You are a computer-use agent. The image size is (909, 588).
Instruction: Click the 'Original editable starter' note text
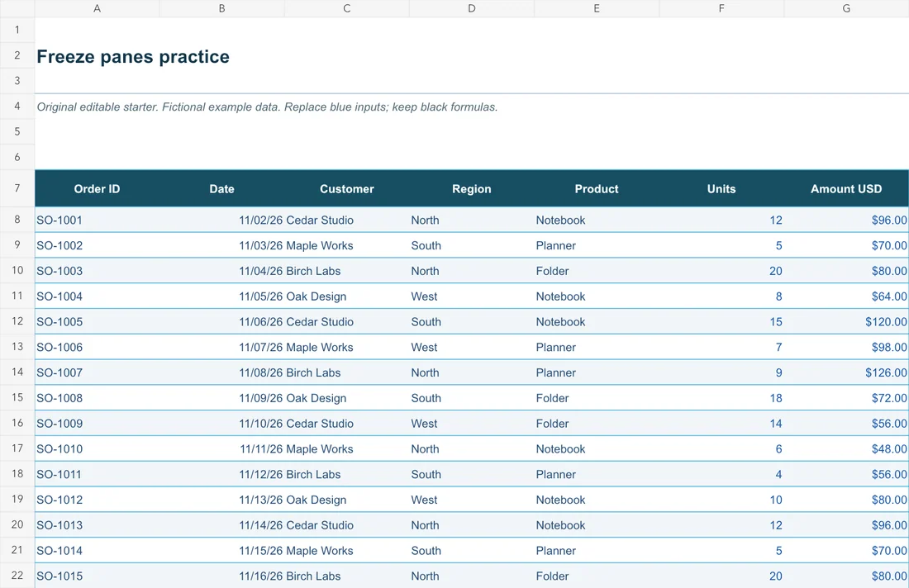[x=267, y=107]
